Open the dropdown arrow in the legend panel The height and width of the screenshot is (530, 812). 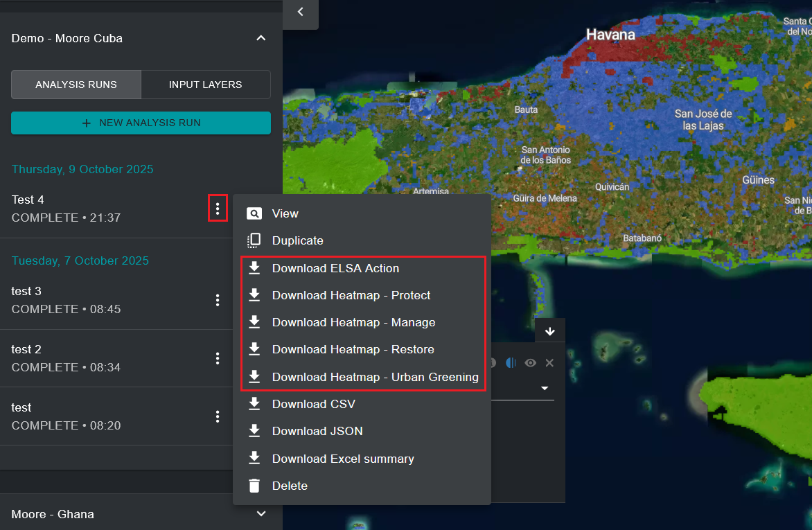545,389
